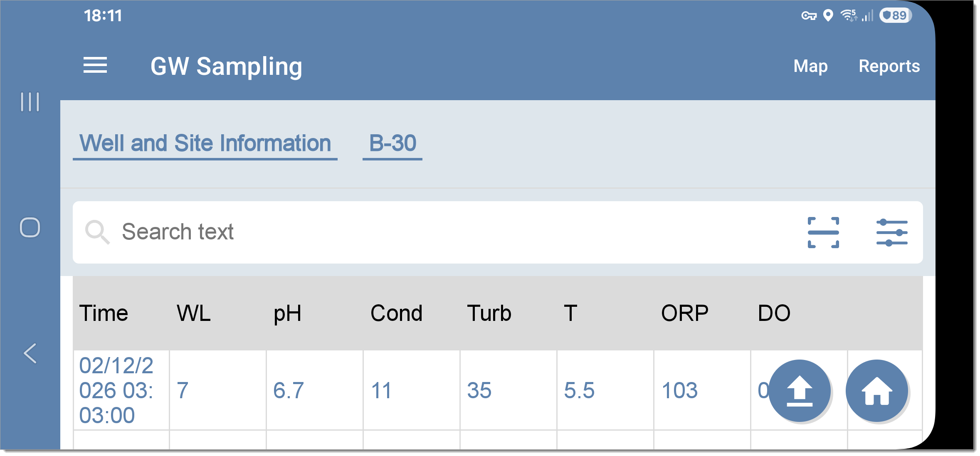The height and width of the screenshot is (456, 980).
Task: Open the B-30 breadcrumb link
Action: point(392,144)
